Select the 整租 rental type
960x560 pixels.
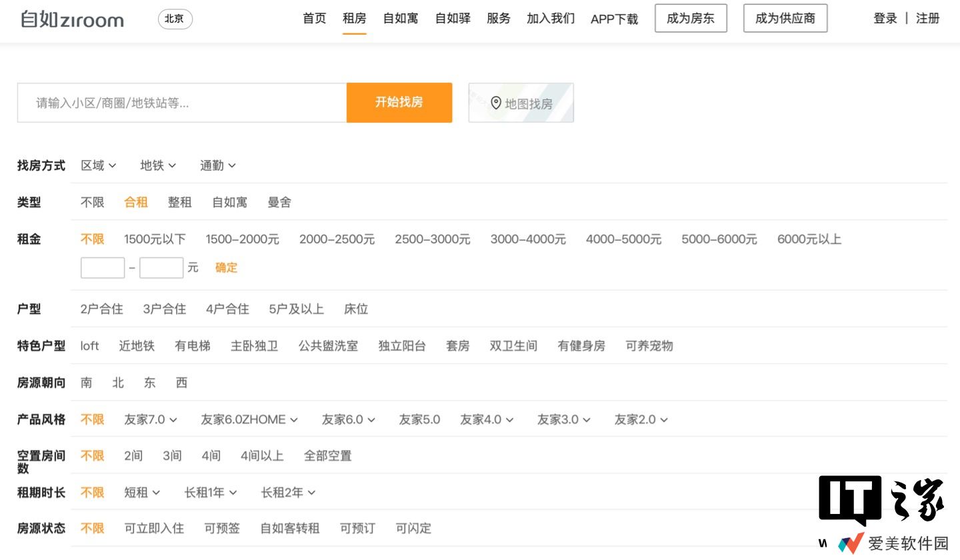point(179,202)
